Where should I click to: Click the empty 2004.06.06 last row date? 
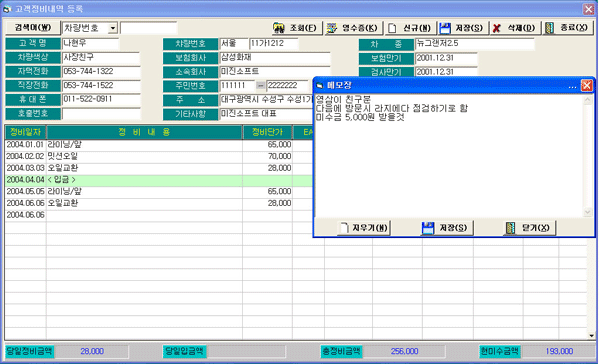(26, 215)
